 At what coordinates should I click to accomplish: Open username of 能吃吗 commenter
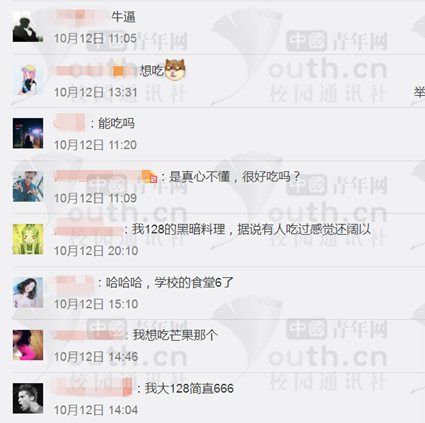tap(70, 123)
